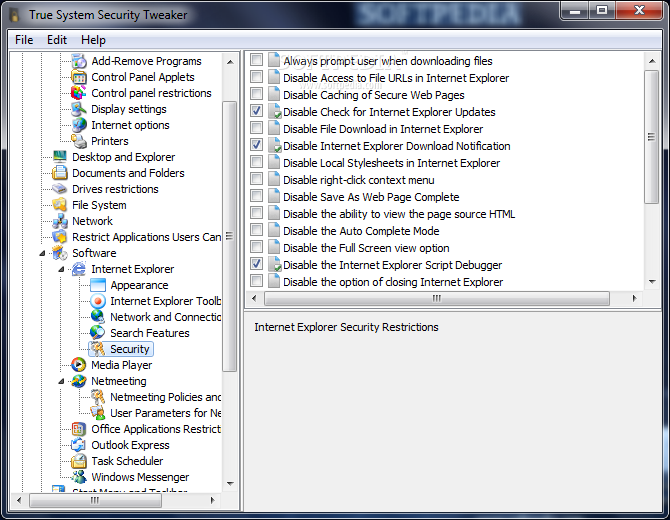The width and height of the screenshot is (670, 520).
Task: Maximize the True System Security Tweaker window
Action: click(x=602, y=10)
